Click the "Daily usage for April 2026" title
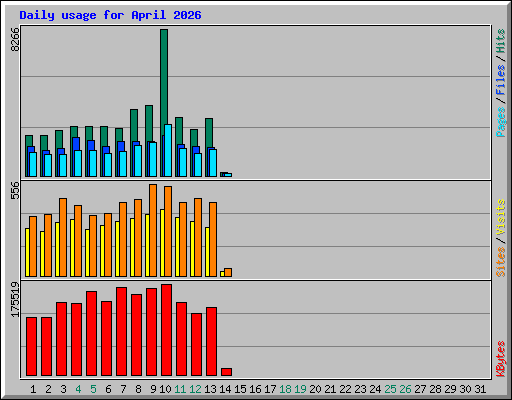Screen dimensions: 512x400 tap(110, 15)
